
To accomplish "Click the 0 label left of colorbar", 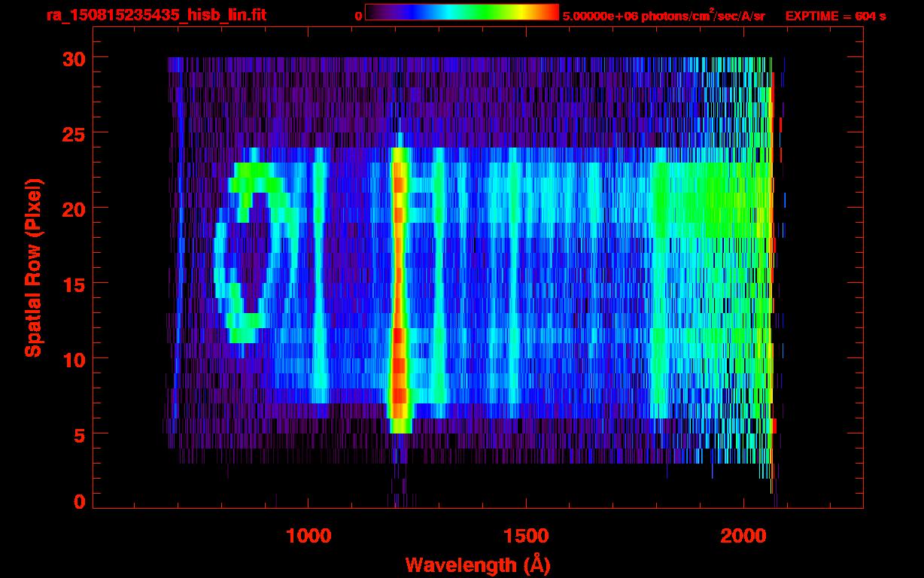I will pyautogui.click(x=358, y=16).
